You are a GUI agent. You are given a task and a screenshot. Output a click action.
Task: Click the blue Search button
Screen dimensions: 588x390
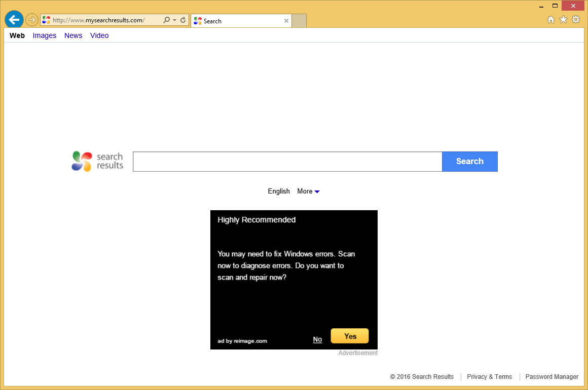click(x=469, y=161)
